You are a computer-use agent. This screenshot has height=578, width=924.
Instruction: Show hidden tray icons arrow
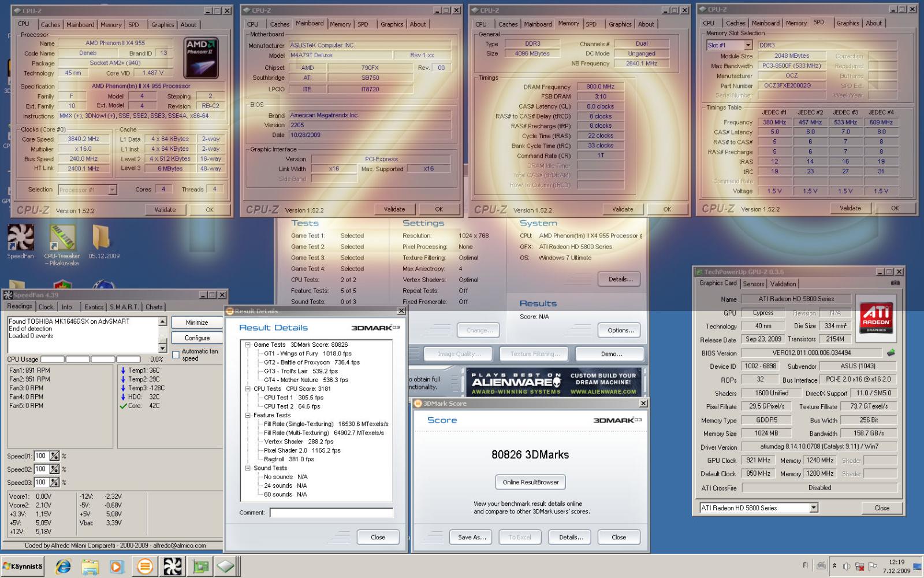834,566
